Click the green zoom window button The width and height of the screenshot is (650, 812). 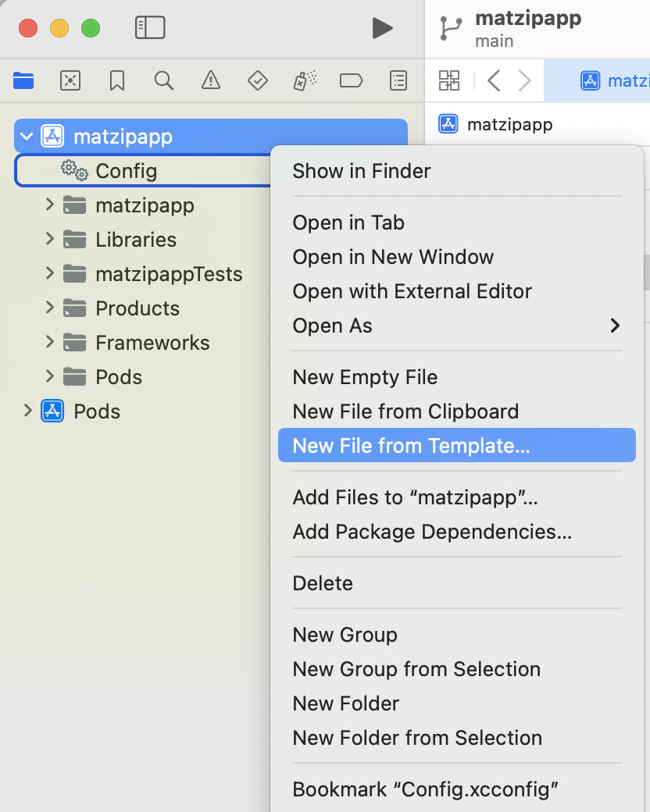tap(91, 28)
